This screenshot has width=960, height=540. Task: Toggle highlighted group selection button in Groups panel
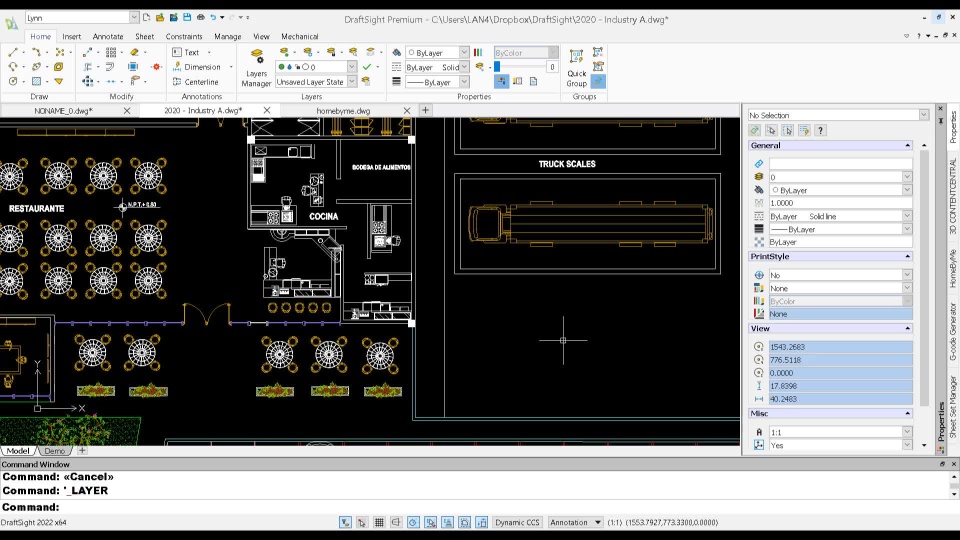tap(598, 81)
